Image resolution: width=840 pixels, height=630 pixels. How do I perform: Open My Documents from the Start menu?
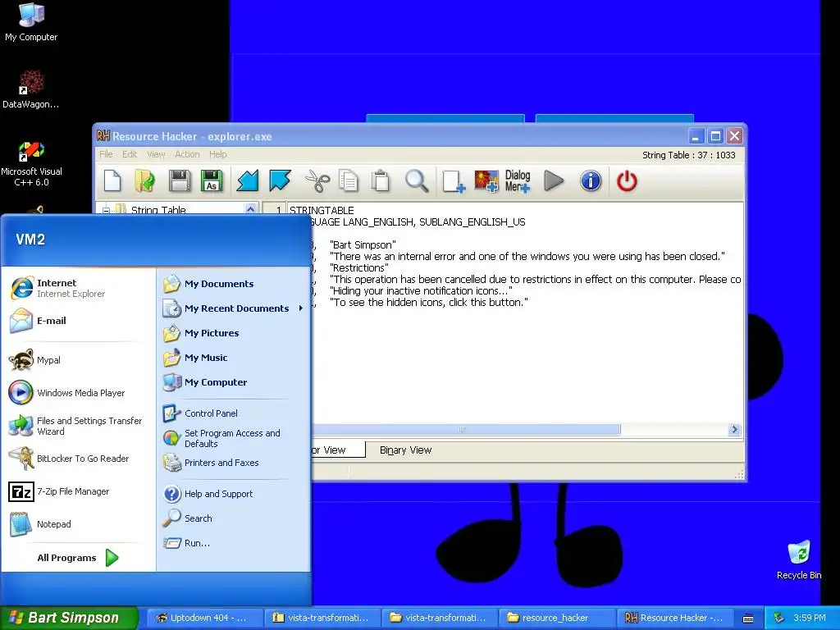pos(234,284)
